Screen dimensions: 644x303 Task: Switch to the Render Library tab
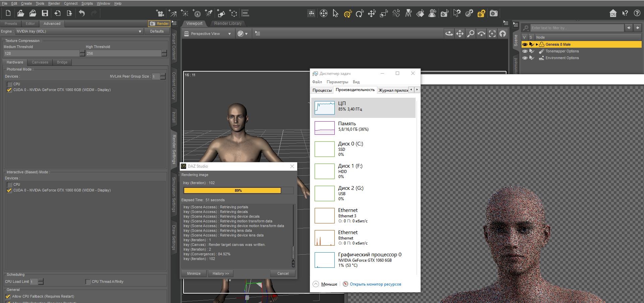tap(228, 24)
